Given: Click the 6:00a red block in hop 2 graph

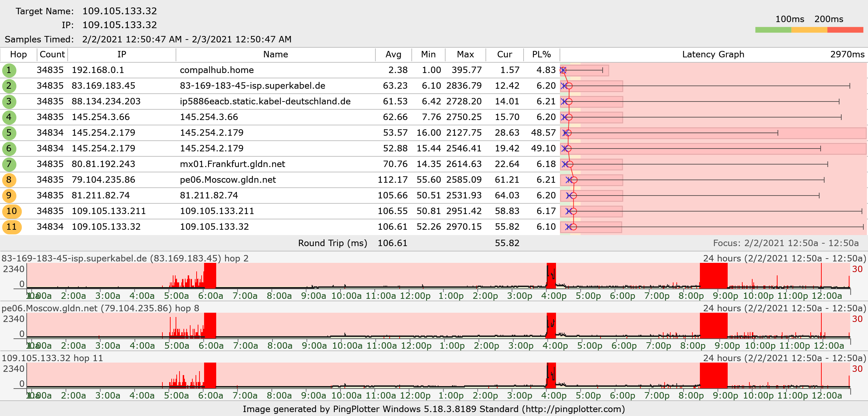Looking at the screenshot, I should (x=210, y=275).
